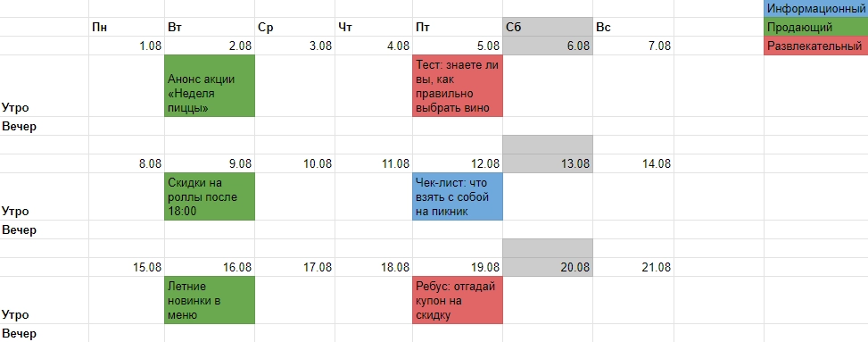Select the «Летние новинки в меню» cell
This screenshot has height=342, width=868.
point(210,300)
